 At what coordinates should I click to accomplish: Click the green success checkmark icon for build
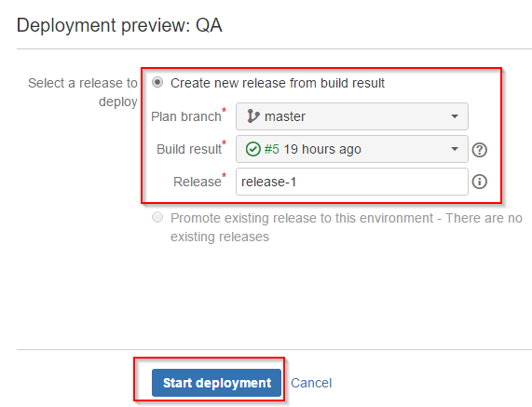point(253,149)
